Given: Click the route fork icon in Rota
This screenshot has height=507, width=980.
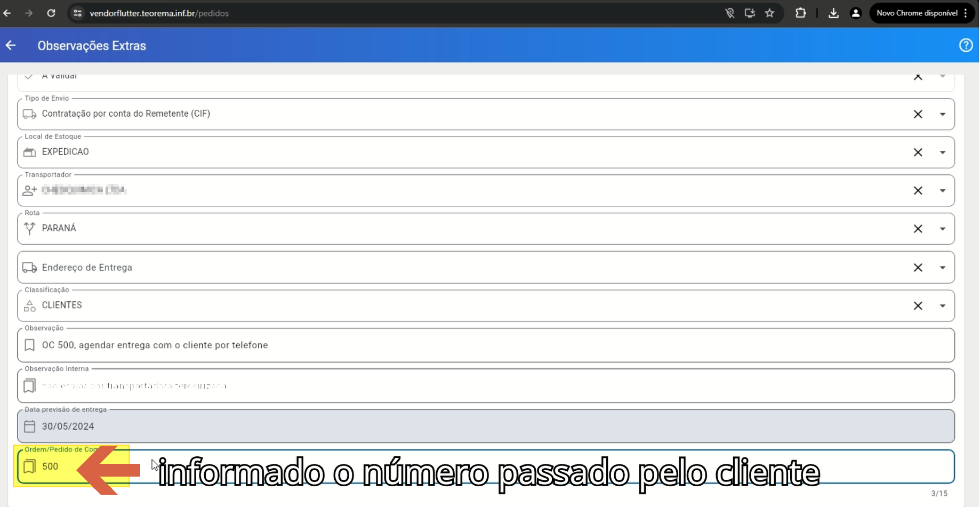Looking at the screenshot, I should coord(29,228).
